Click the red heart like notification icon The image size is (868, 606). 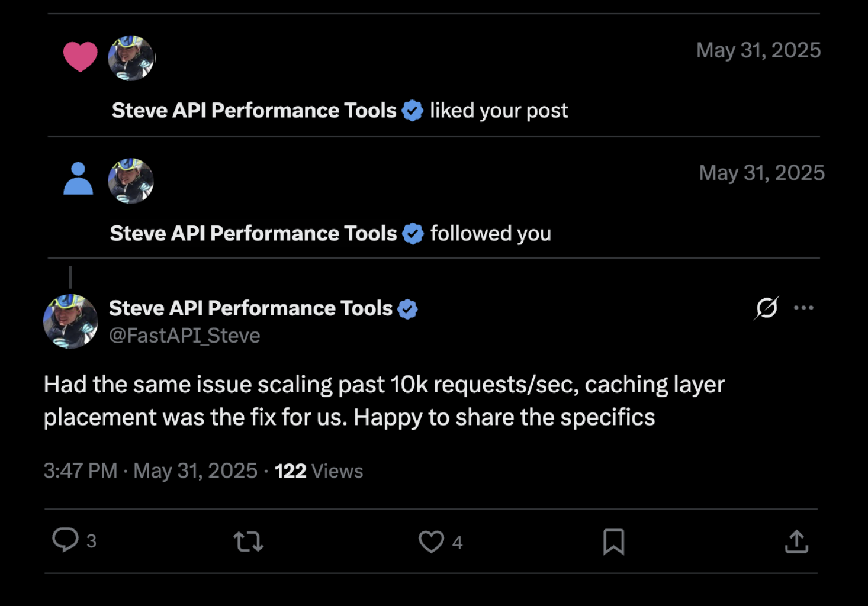pos(81,56)
